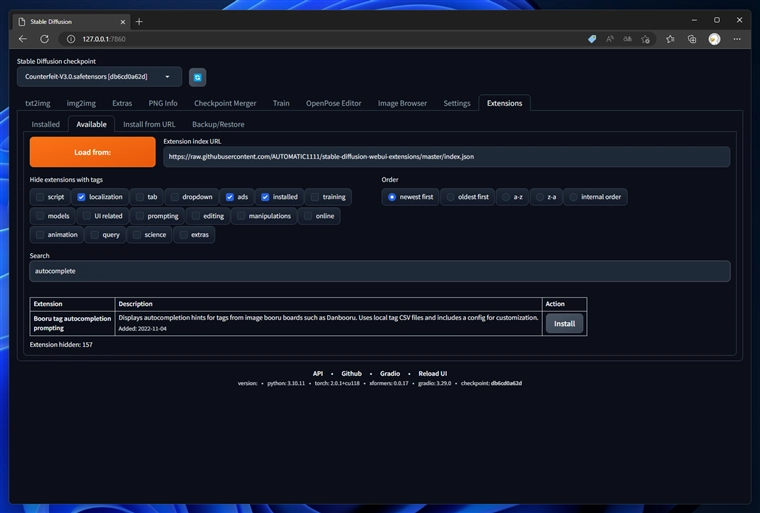Click the browser back arrow

point(23,39)
